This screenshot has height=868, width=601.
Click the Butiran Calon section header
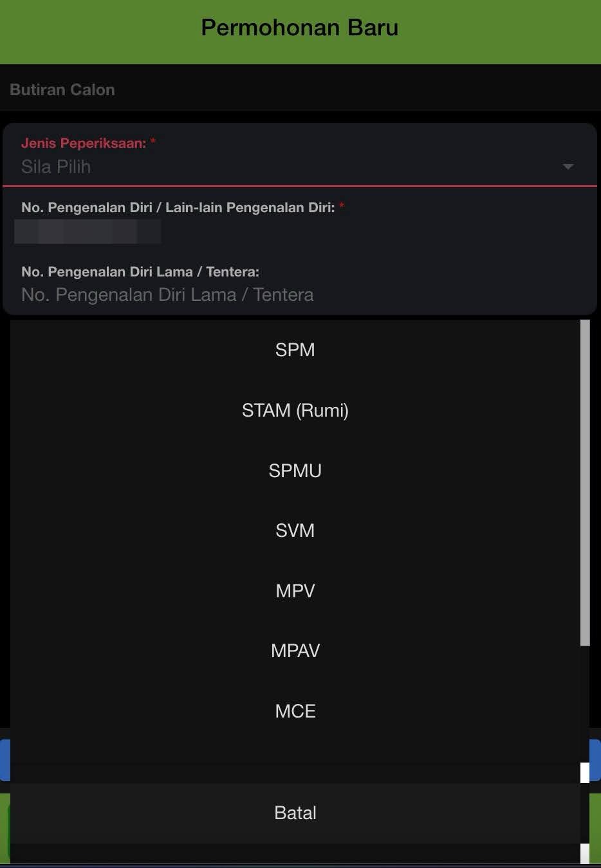click(x=62, y=89)
